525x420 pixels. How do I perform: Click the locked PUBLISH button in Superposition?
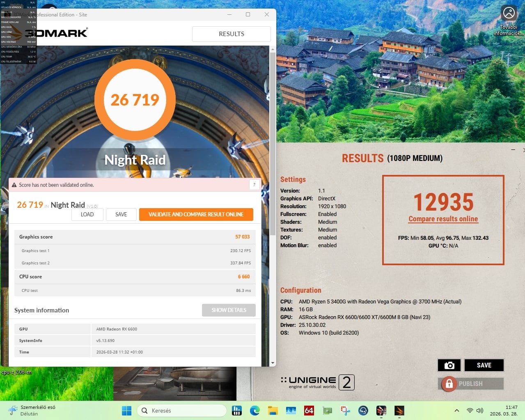(x=471, y=383)
